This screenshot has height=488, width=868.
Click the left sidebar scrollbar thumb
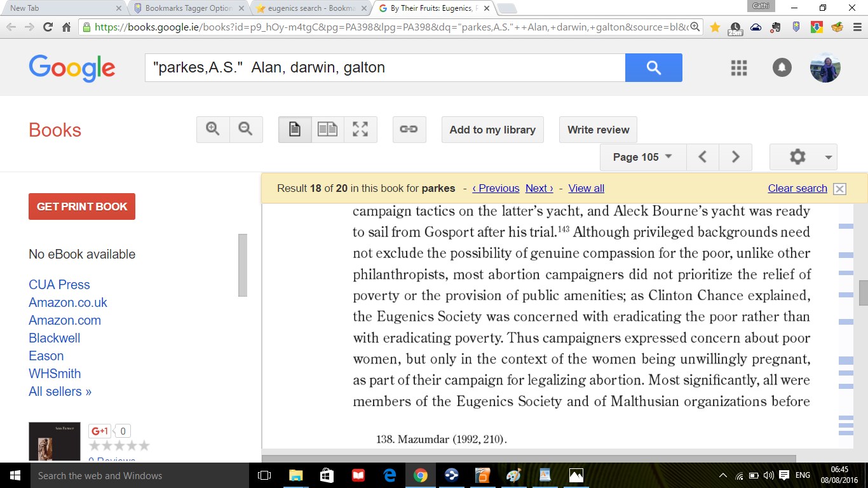(242, 265)
